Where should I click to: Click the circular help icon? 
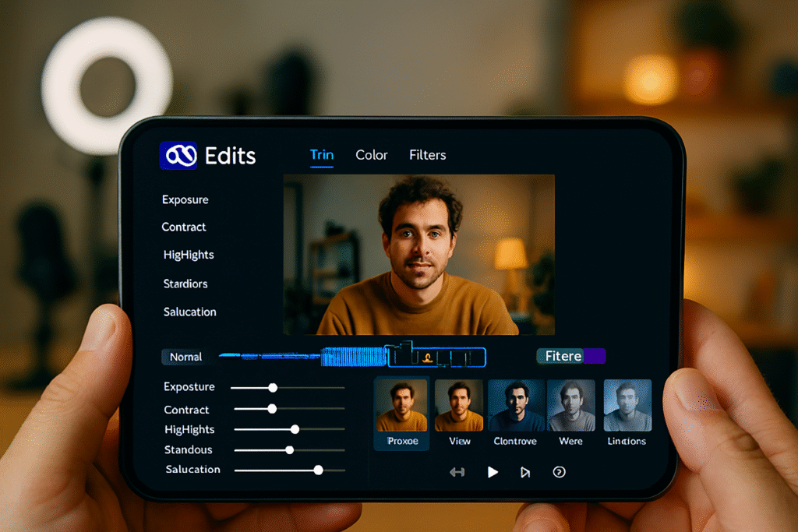point(559,472)
